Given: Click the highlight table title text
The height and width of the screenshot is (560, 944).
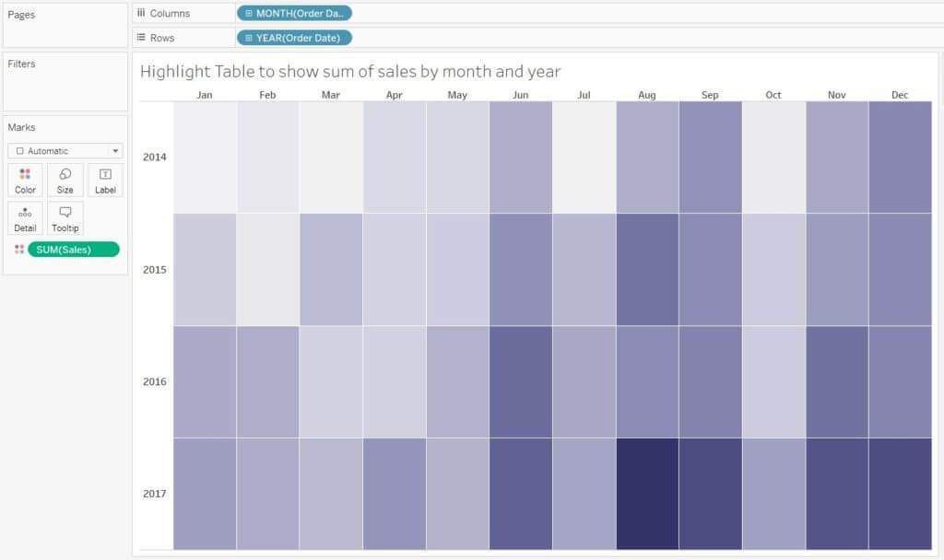Looking at the screenshot, I should (353, 71).
